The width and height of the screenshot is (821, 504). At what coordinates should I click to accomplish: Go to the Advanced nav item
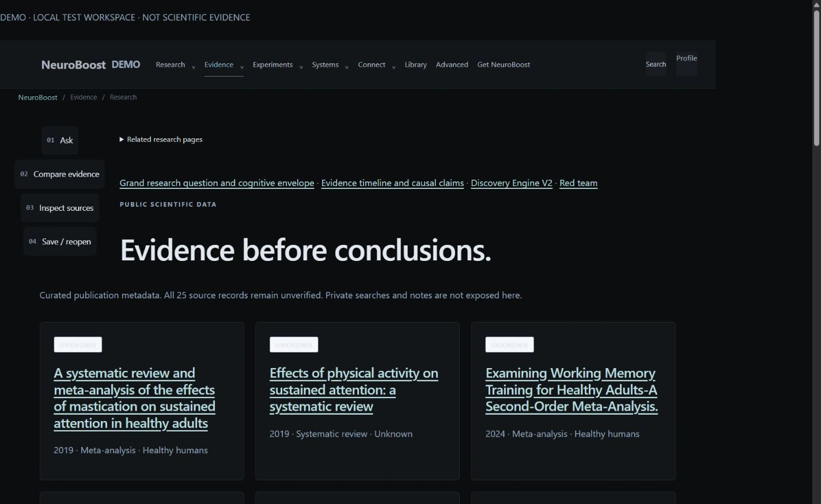[452, 65]
